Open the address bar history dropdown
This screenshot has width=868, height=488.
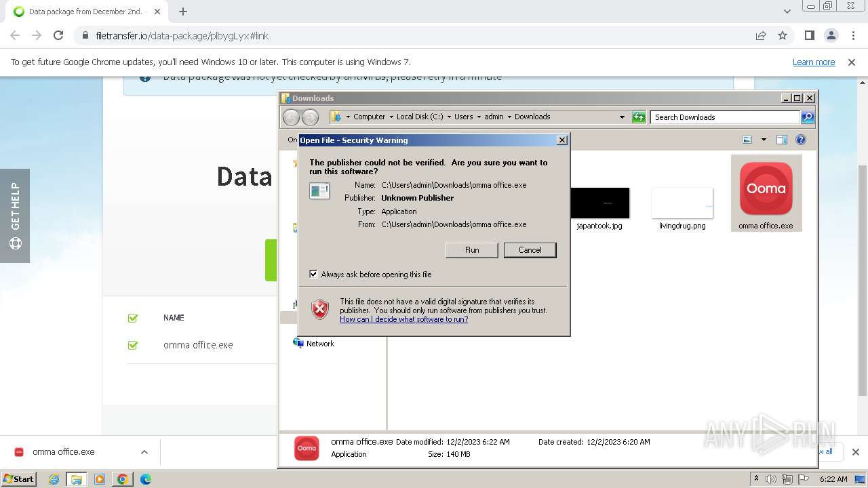[622, 117]
